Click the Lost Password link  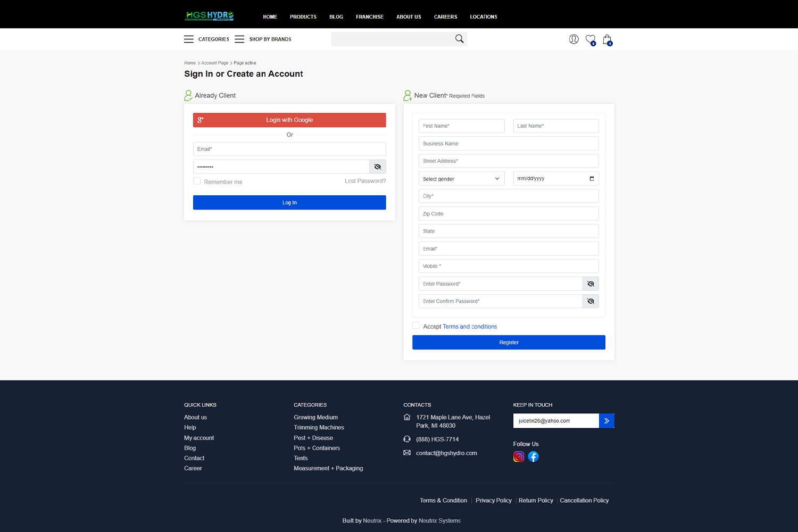365,181
